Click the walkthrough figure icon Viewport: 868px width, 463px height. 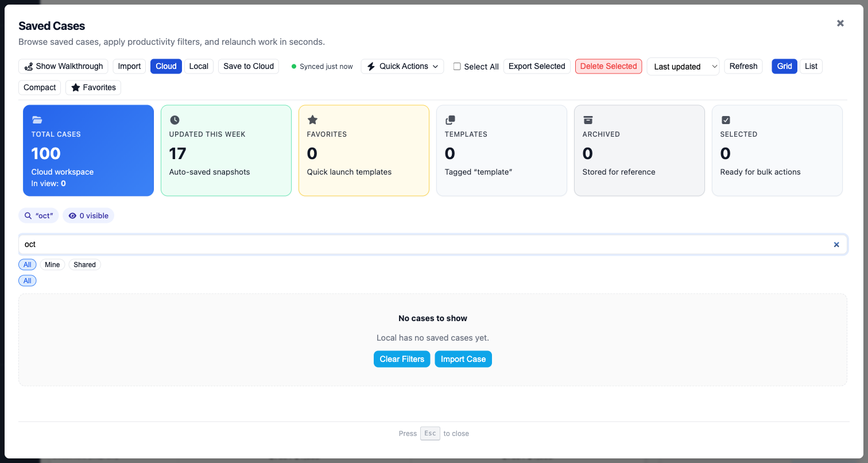[x=28, y=66]
